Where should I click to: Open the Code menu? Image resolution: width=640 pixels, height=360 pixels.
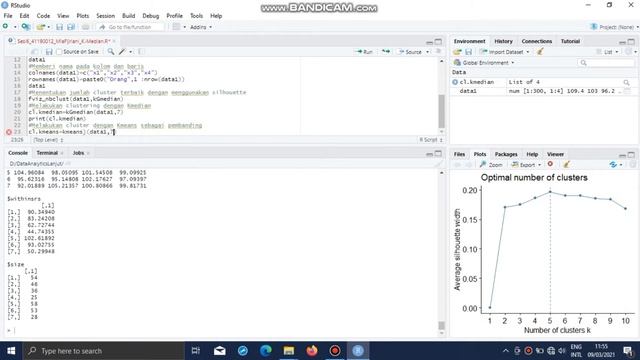point(43,16)
